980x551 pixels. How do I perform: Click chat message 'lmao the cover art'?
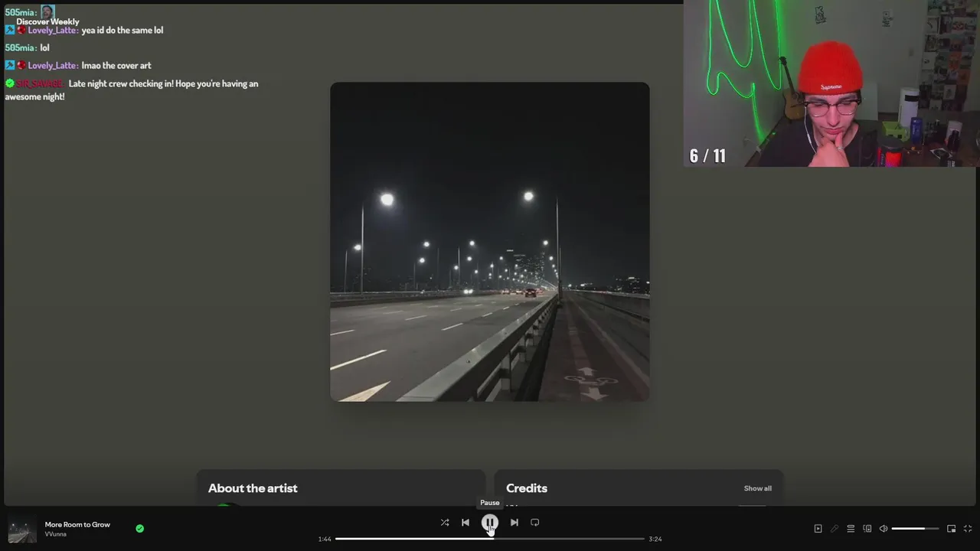(x=116, y=66)
